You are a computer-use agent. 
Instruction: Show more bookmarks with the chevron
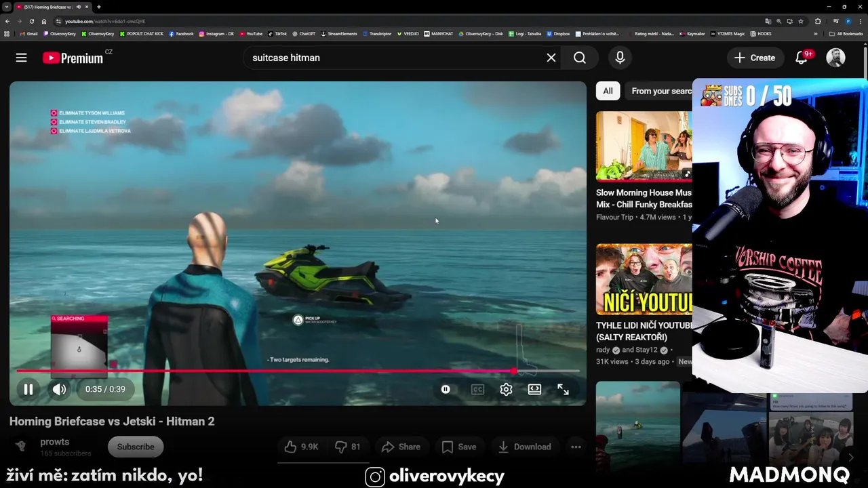click(x=816, y=33)
